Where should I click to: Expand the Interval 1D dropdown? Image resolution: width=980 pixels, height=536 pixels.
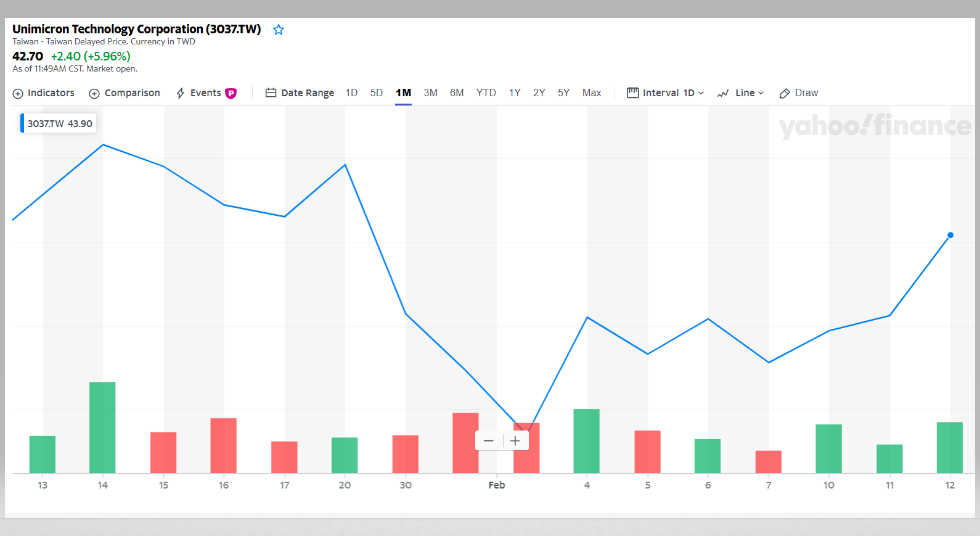tap(665, 93)
